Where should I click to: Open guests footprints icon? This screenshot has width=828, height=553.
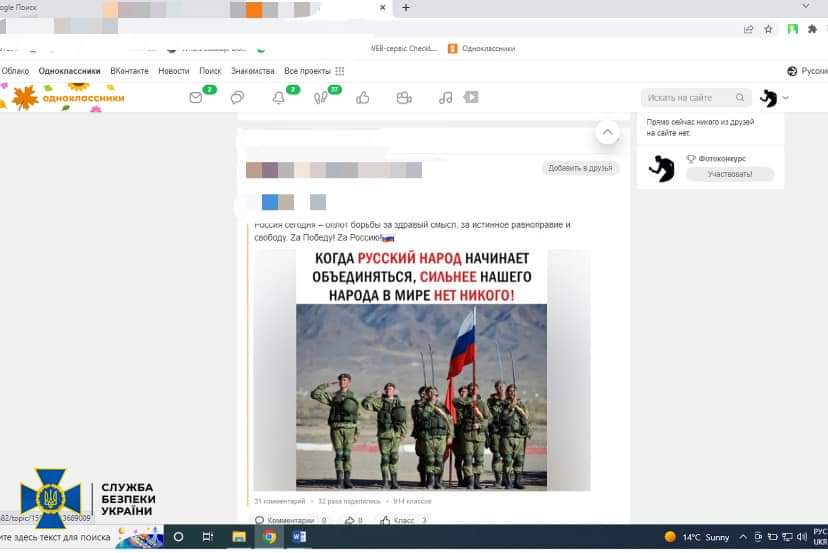coord(321,97)
